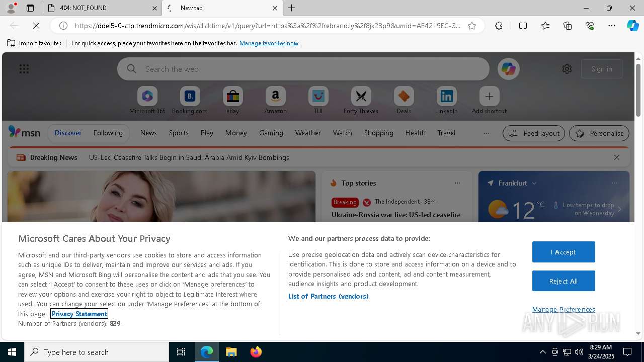644x362 pixels.
Task: Open Copilot sidebar icon
Action: click(632, 26)
